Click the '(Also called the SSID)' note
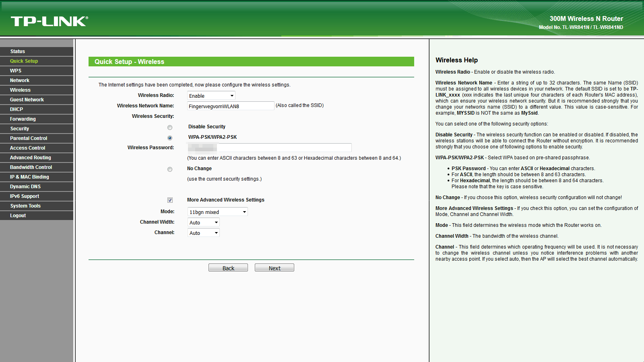 click(299, 105)
